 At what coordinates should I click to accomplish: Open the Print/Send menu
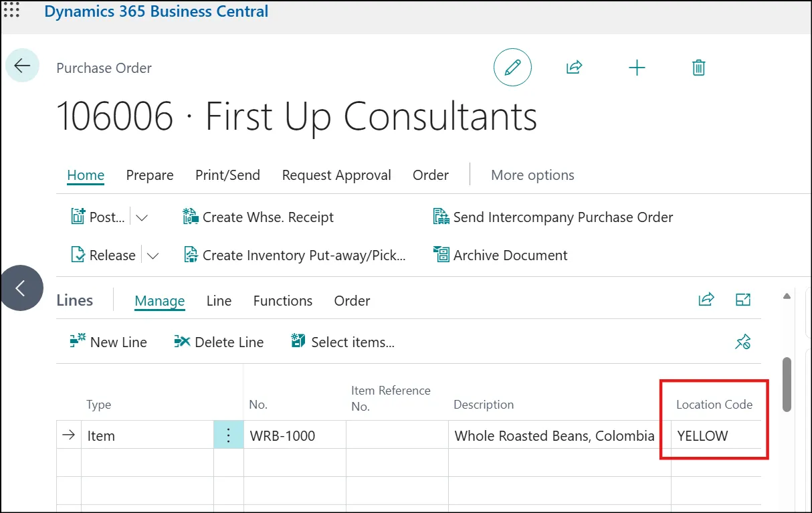227,175
